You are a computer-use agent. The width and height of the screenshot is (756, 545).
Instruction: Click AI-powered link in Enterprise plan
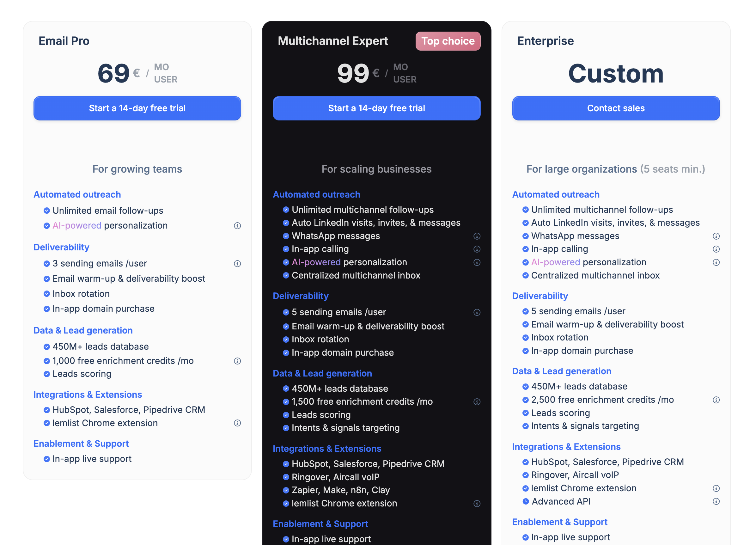coord(555,262)
